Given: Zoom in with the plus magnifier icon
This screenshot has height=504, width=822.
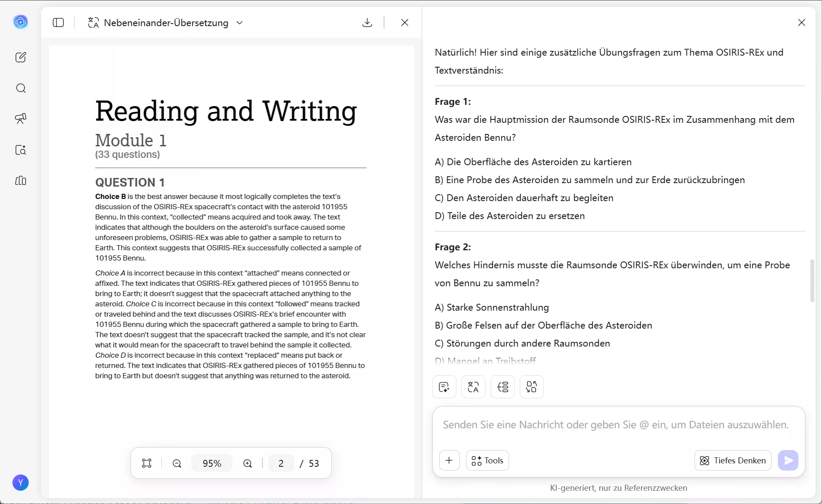Looking at the screenshot, I should (x=247, y=463).
